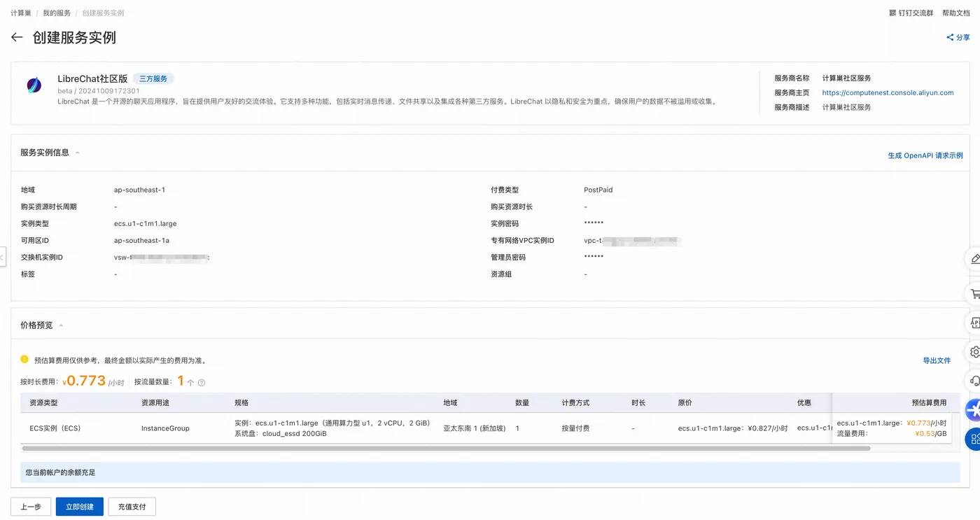Click the 创建服务实例 breadcrumb text
Image resolution: width=980 pixels, height=520 pixels.
pos(103,13)
